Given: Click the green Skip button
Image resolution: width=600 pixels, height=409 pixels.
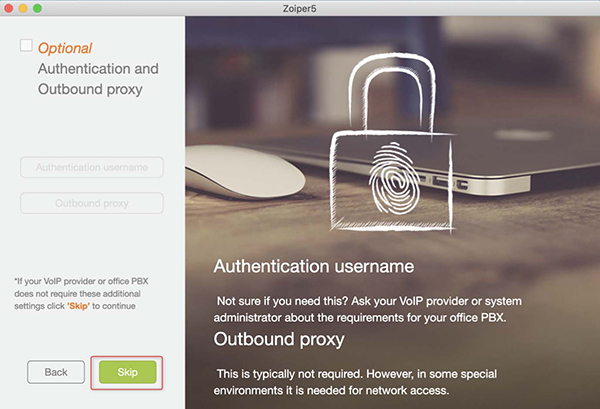Looking at the screenshot, I should pyautogui.click(x=127, y=372).
